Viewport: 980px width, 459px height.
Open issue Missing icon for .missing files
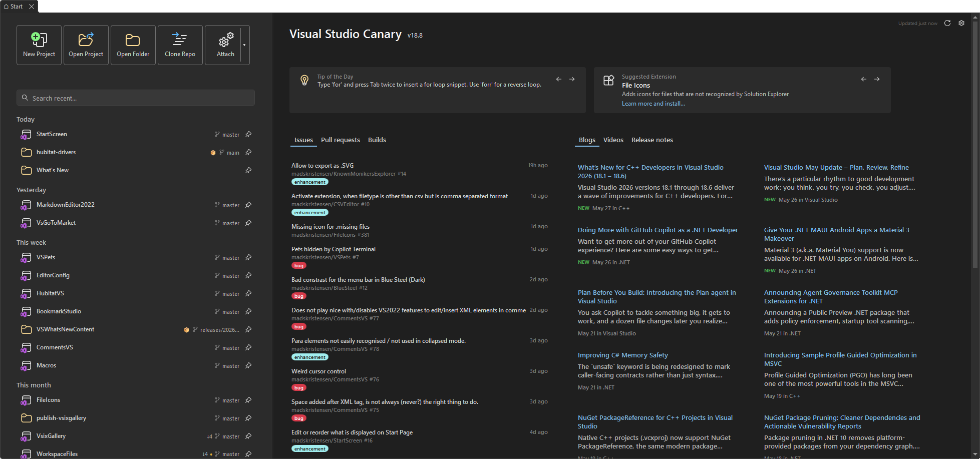click(x=331, y=227)
